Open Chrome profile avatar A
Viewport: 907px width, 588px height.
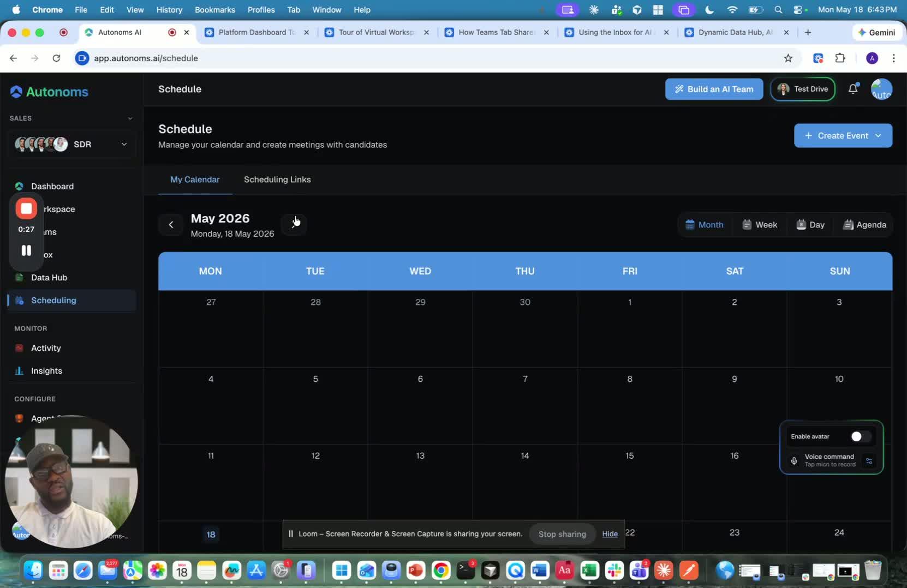[x=872, y=58]
